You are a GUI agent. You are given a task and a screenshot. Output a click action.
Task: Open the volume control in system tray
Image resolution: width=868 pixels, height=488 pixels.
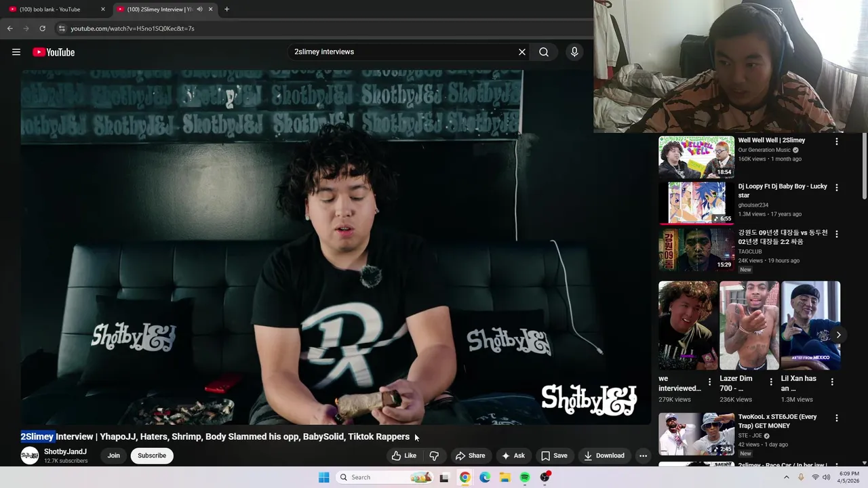(x=827, y=477)
